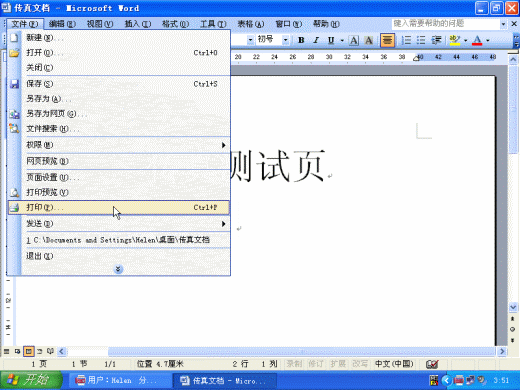Screen dimensions: 520x390
Task: Toggle Underline formatting button
Action: (331, 40)
